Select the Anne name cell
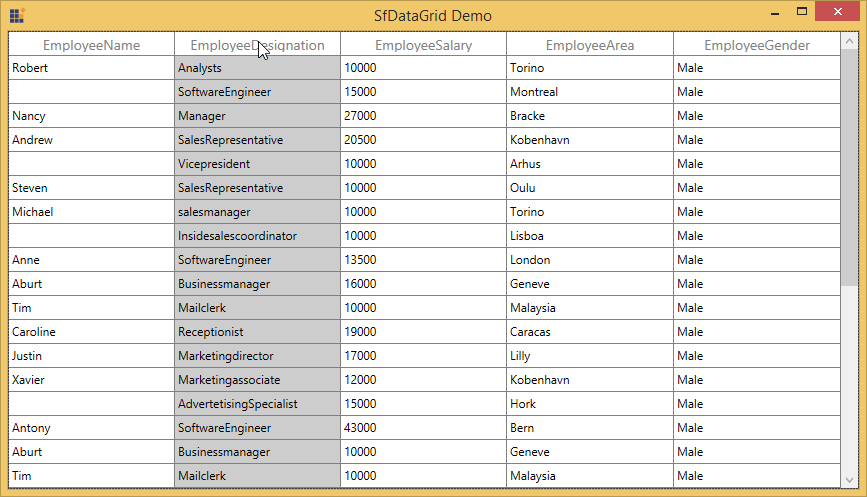867x497 pixels. click(x=91, y=260)
